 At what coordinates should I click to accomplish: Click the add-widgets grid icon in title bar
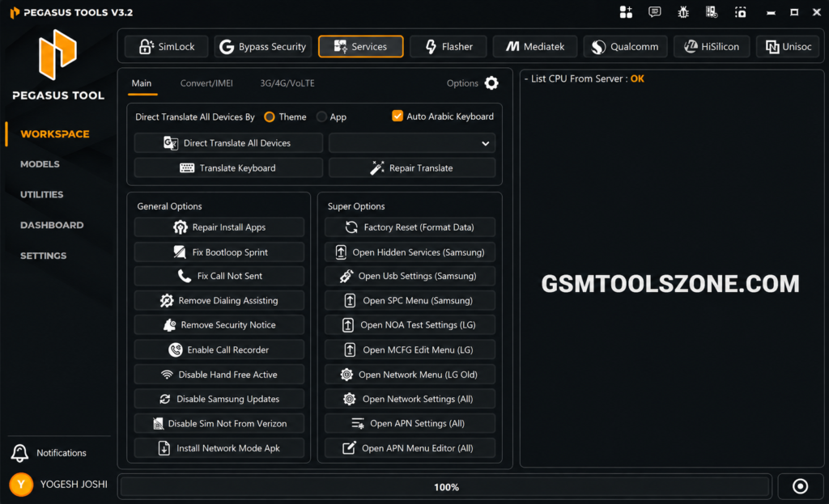tap(626, 12)
